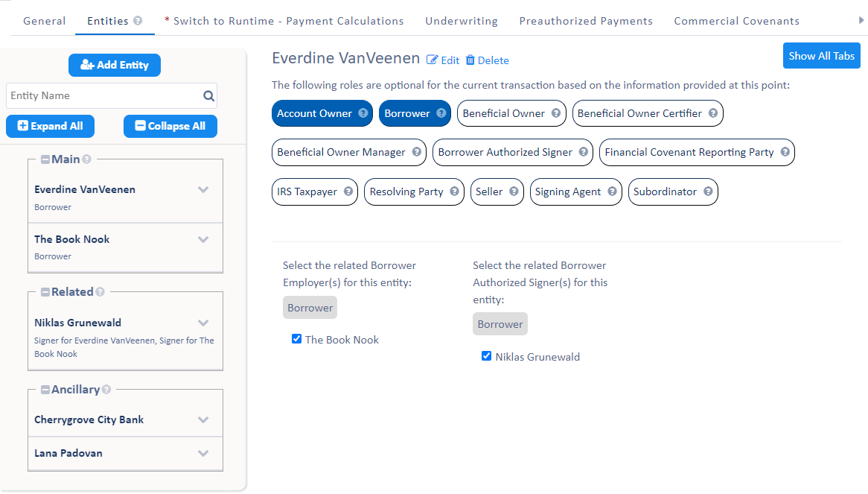868x494 pixels.
Task: Expand Cherrygrove City Bank entity chevron
Action: (x=203, y=419)
